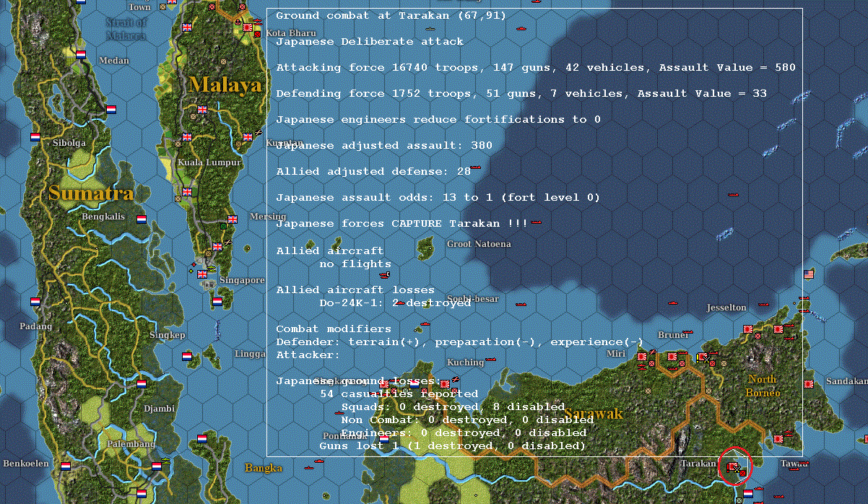Screen dimensions: 868x504
Task: Click 'Japanese engineers reduce fortifications to 0'
Action: coord(438,119)
